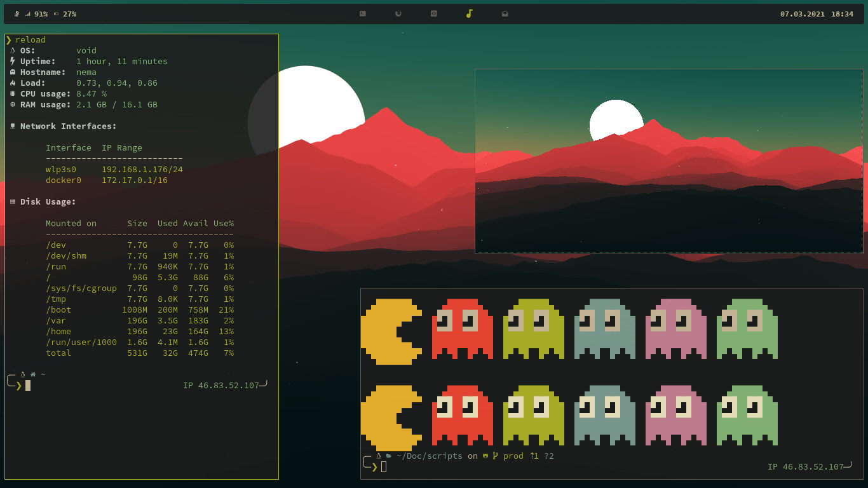Switch to the Firefox browser workspace icon
The height and width of the screenshot is (488, 868).
[398, 13]
